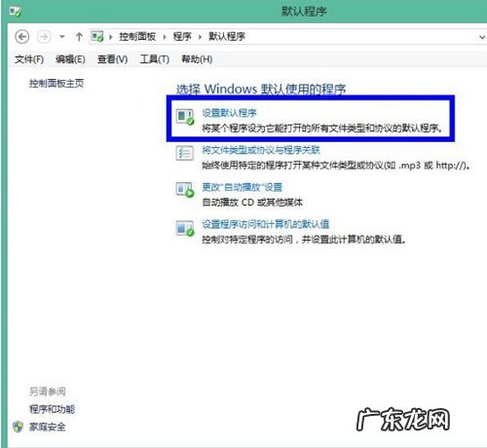Open 设置程序访问和计算机的默认值 link
The width and height of the screenshot is (487, 448).
[x=266, y=224]
